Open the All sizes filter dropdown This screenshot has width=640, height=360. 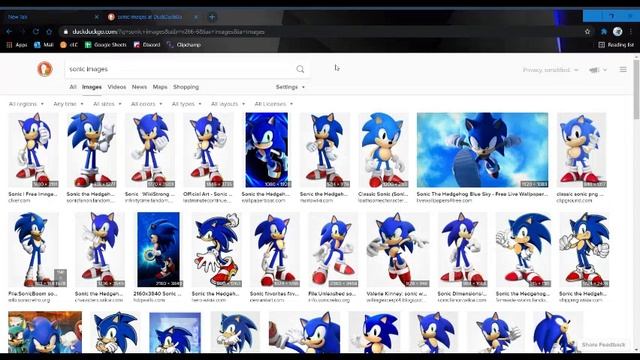click(107, 104)
